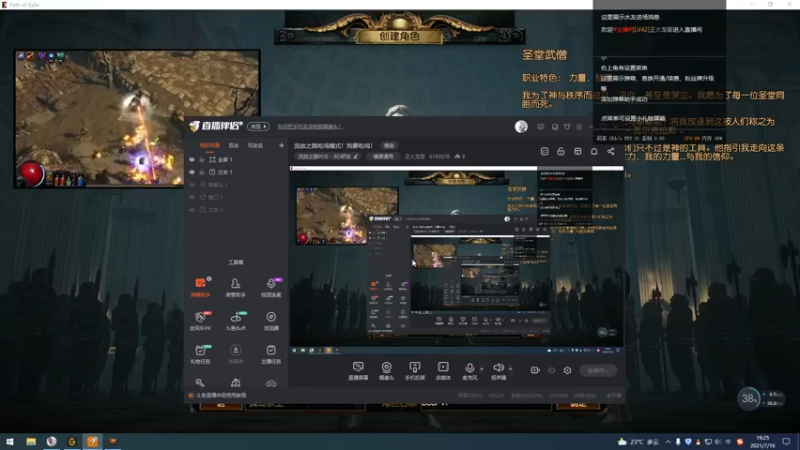
Task: Select the first scene tab (orange)
Action: 209,145
